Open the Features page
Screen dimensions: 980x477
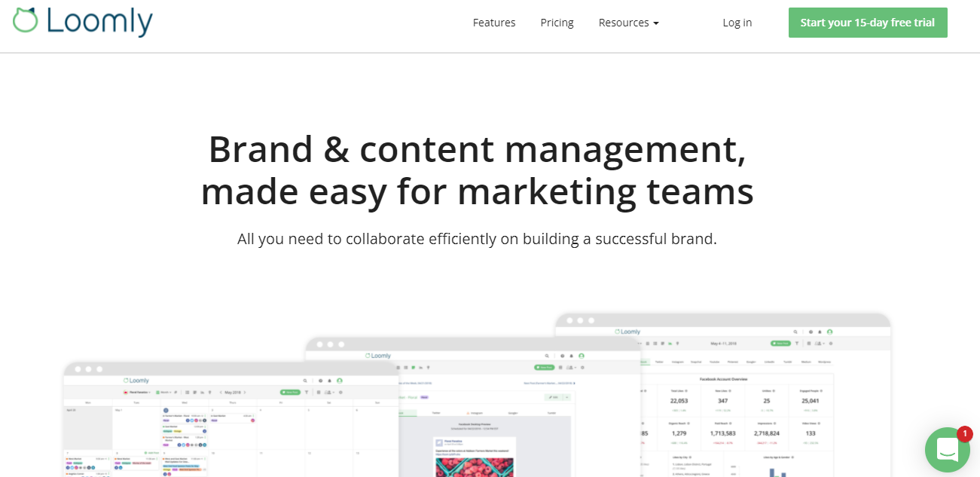494,23
